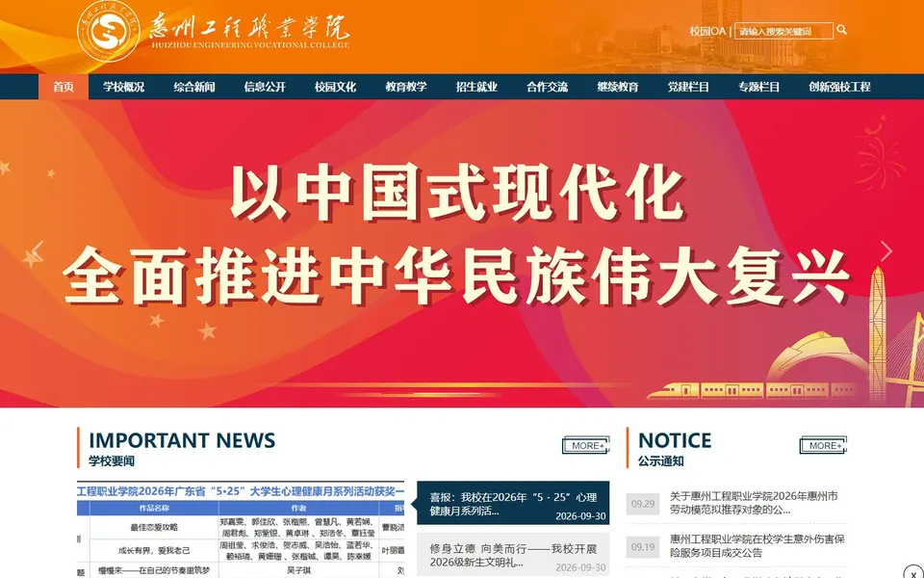Open the 党建栏目 menu
Screen dimensions: 924x578
click(x=688, y=87)
